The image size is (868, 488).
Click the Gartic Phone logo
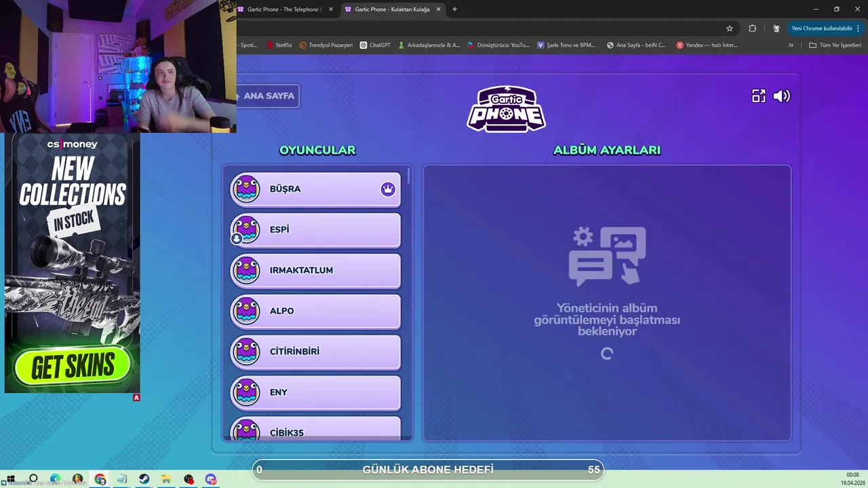pos(506,108)
